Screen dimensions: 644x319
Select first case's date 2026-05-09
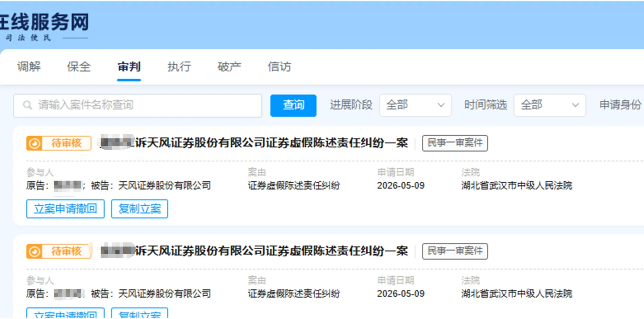point(401,185)
